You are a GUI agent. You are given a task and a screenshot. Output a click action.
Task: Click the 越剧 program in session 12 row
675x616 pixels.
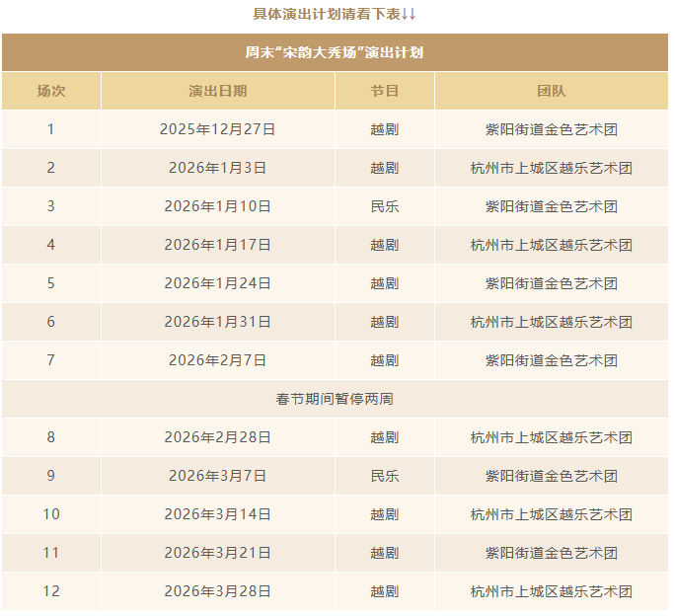(x=385, y=591)
